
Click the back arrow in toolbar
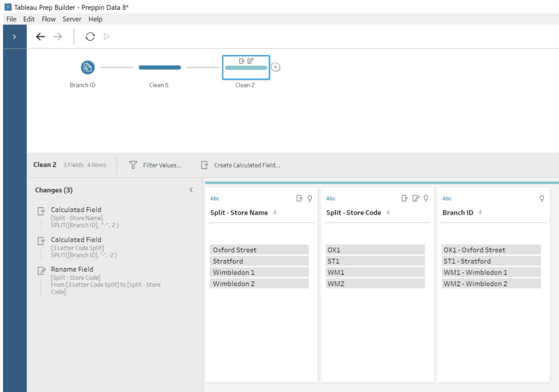tap(40, 37)
